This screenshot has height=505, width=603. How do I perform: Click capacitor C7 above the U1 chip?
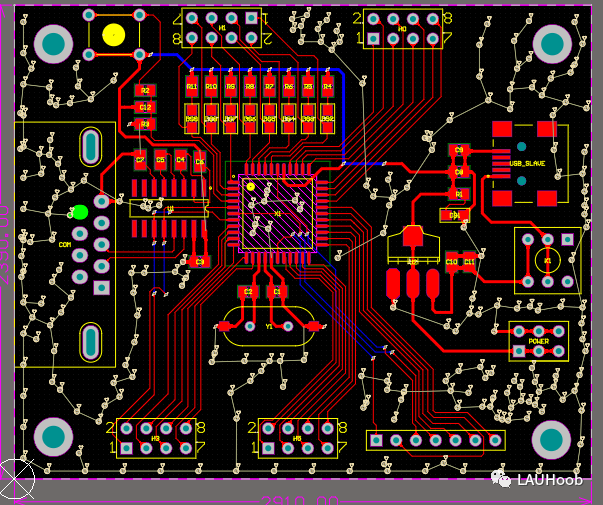point(140,160)
